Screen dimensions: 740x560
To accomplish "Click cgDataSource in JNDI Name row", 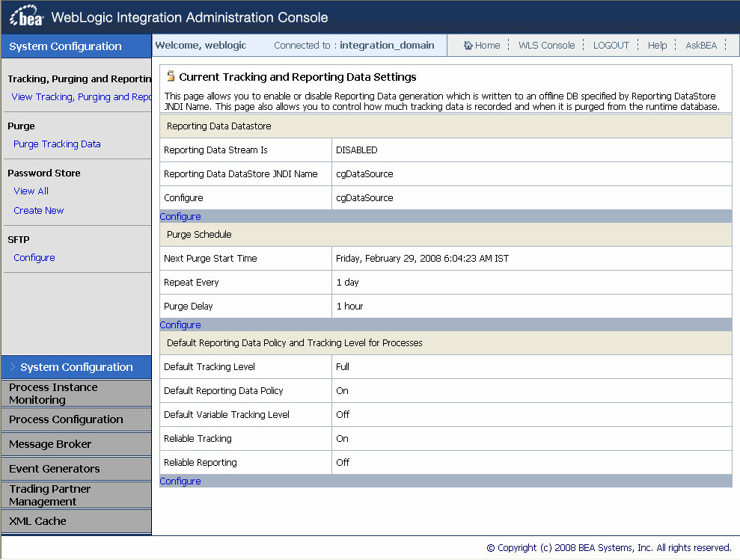I will click(x=364, y=174).
